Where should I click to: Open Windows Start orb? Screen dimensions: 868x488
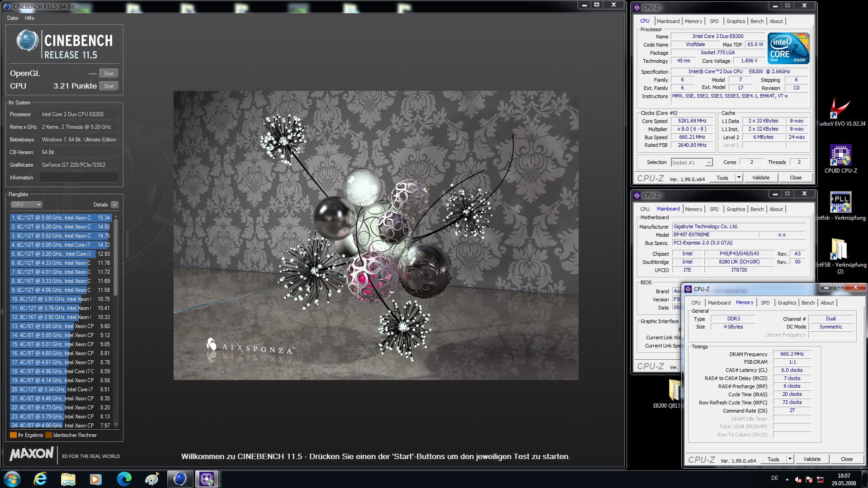click(12, 479)
